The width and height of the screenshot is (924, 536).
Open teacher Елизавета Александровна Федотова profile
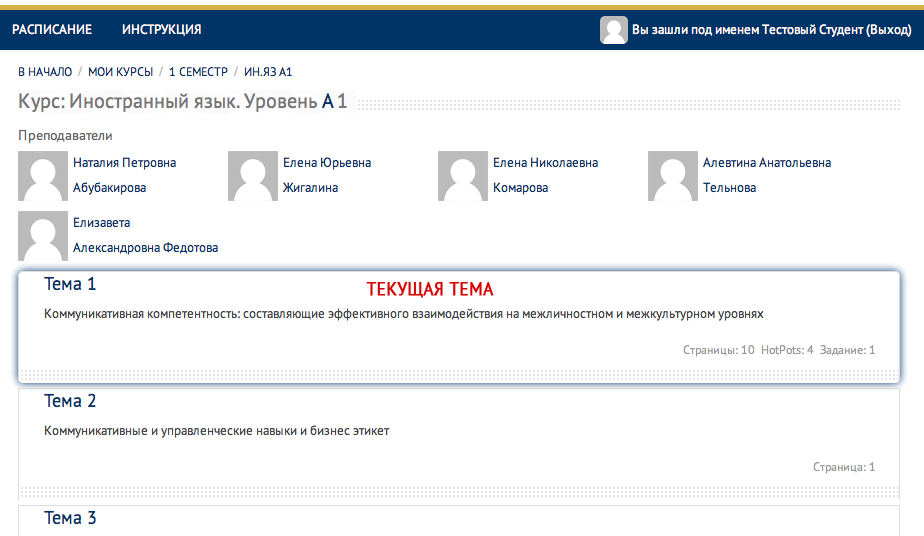click(x=146, y=235)
